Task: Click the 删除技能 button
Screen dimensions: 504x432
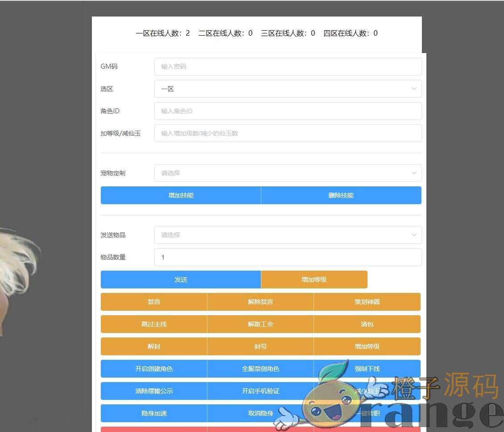Action: 341,195
